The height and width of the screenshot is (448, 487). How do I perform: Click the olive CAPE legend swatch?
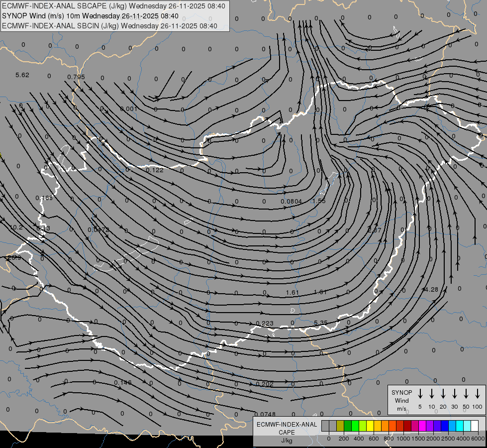[x=340, y=426]
